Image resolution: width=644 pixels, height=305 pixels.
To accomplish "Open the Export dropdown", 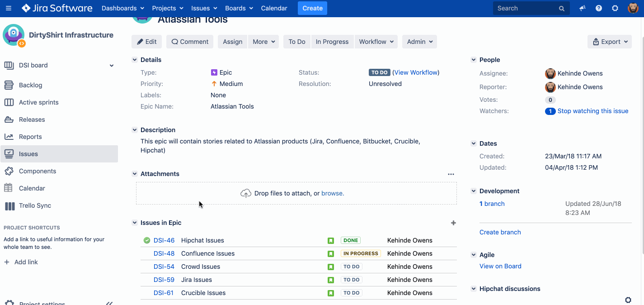I will [x=610, y=42].
